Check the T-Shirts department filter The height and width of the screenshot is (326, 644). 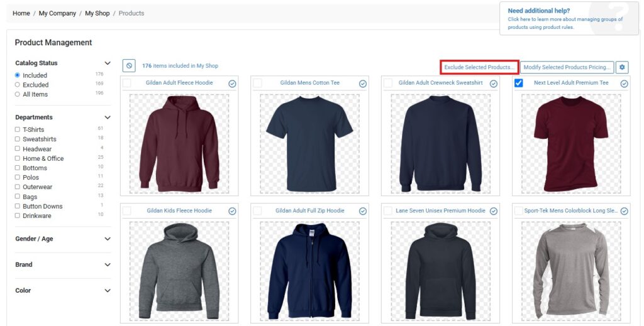point(17,129)
